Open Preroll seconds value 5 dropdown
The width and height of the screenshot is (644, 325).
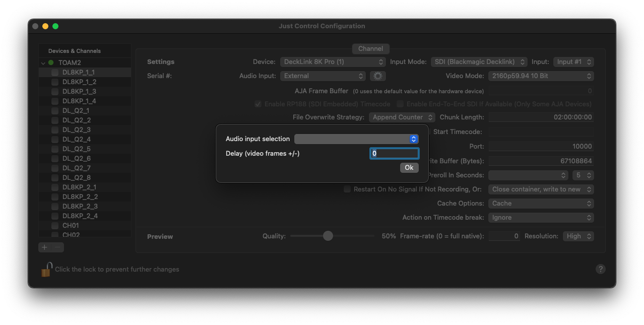583,175
